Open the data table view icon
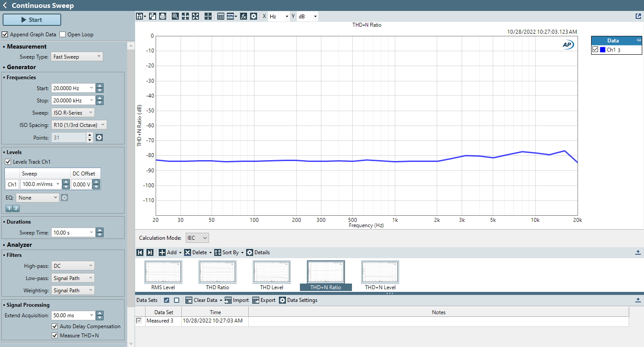The width and height of the screenshot is (644, 347). click(x=220, y=16)
